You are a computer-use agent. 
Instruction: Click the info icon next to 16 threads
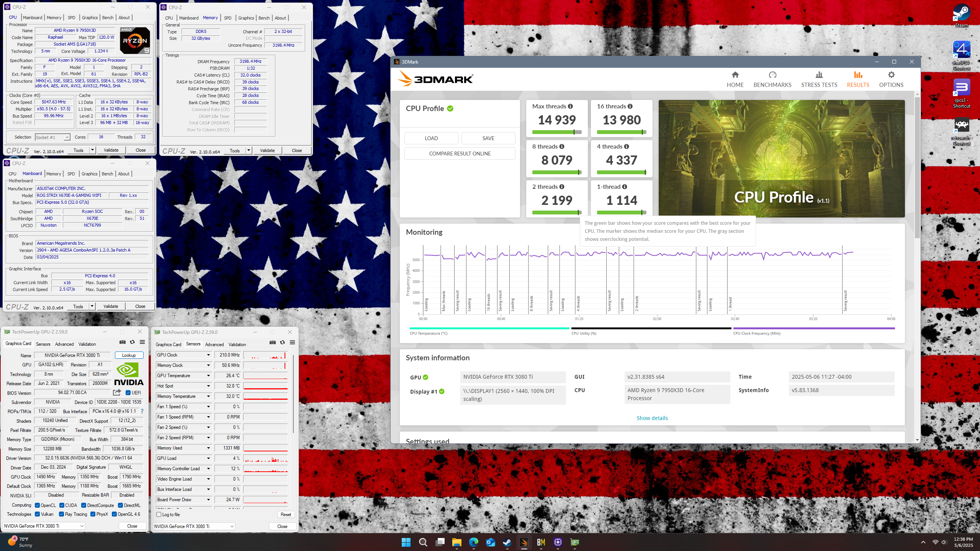pyautogui.click(x=630, y=106)
